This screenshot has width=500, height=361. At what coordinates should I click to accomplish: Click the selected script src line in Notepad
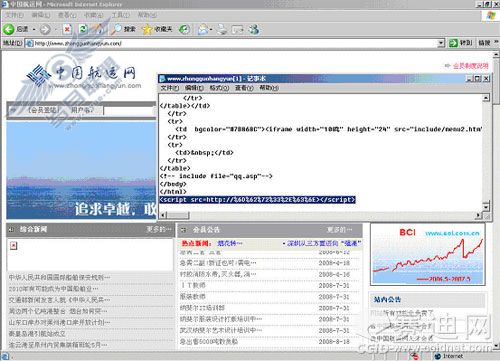tap(258, 200)
